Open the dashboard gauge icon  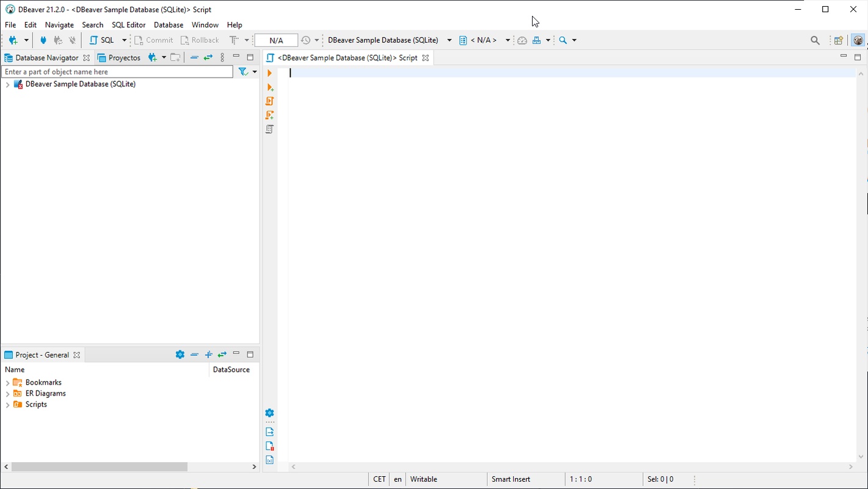tap(522, 40)
